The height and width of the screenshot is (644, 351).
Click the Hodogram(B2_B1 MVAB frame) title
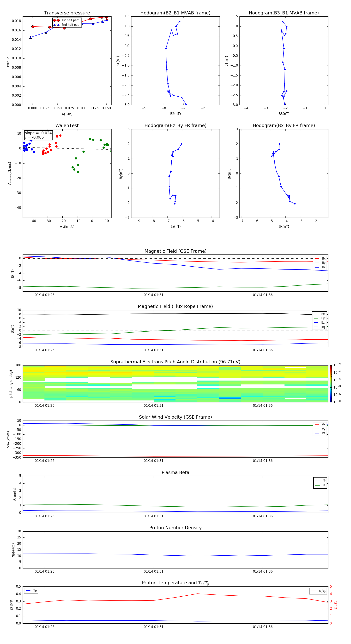[x=175, y=13]
